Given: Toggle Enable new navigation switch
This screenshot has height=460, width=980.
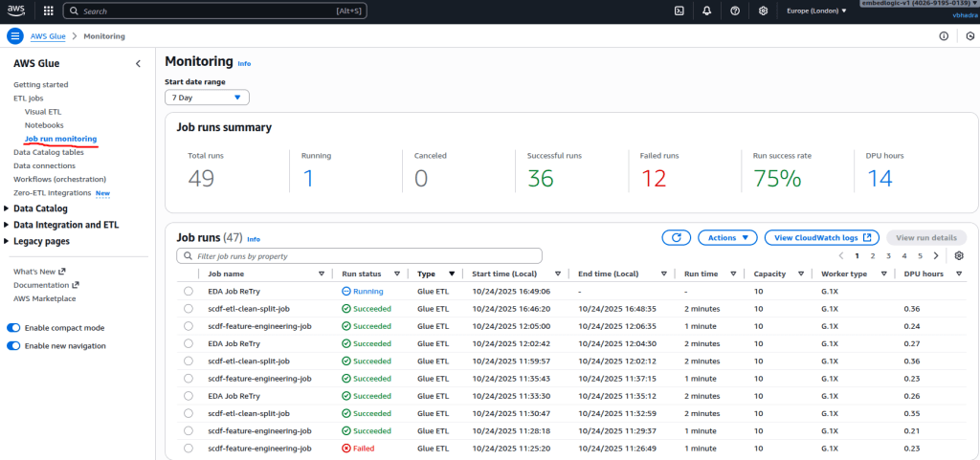Looking at the screenshot, I should click(x=13, y=346).
